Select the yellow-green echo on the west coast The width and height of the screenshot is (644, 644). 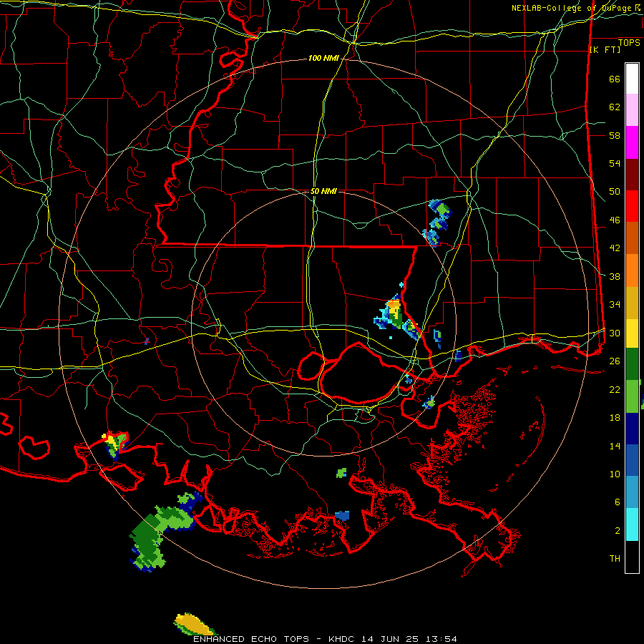[115, 445]
